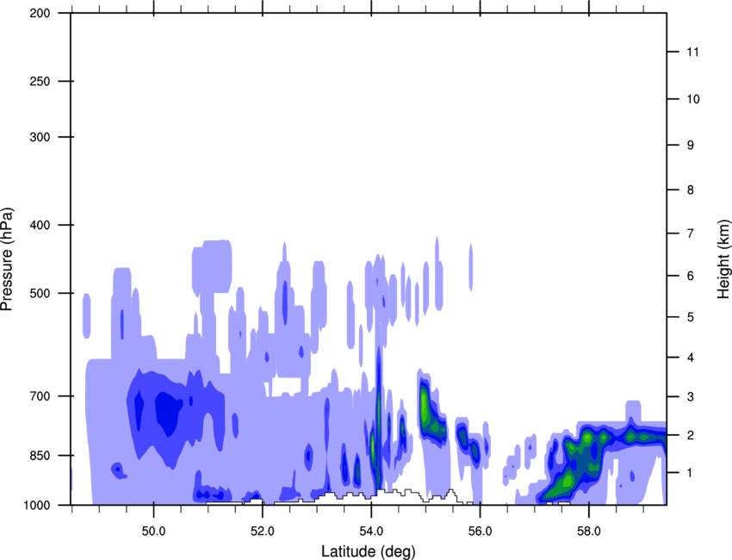732x560 pixels.
Task: Click the 'Latitude (deg)' axis title
Action: coord(370,551)
